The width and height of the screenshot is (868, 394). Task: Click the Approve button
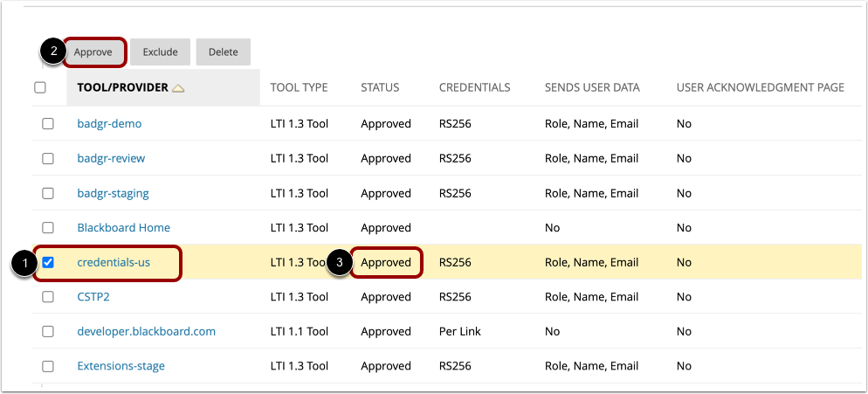[93, 52]
